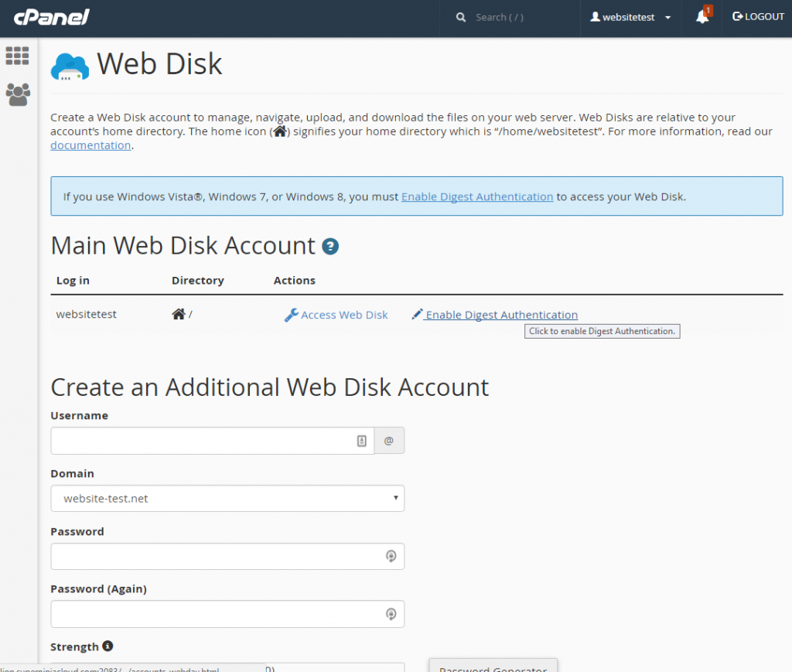792x672 pixels.
Task: Click the cPanel logo
Action: [x=50, y=16]
